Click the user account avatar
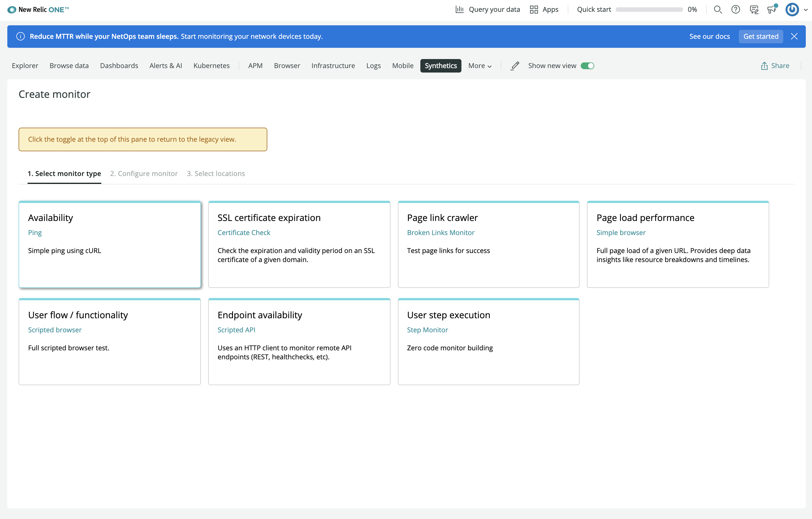Screen dimensions: 812x519 tap(792, 10)
